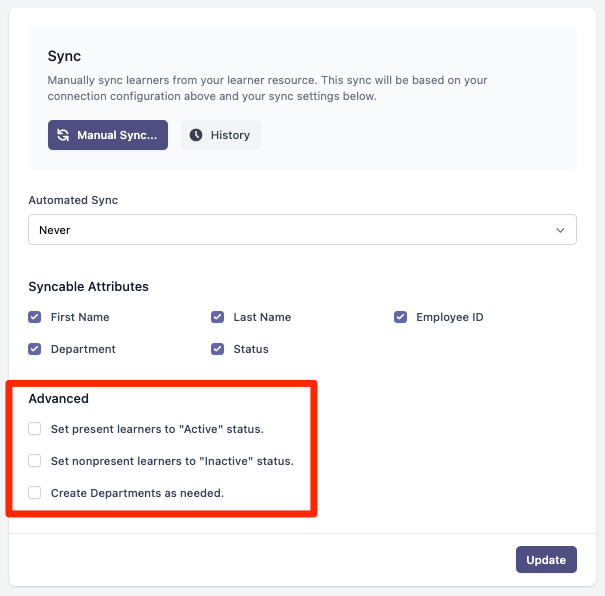Click the Syncable Attributes heading
The width and height of the screenshot is (605, 596).
click(x=88, y=287)
